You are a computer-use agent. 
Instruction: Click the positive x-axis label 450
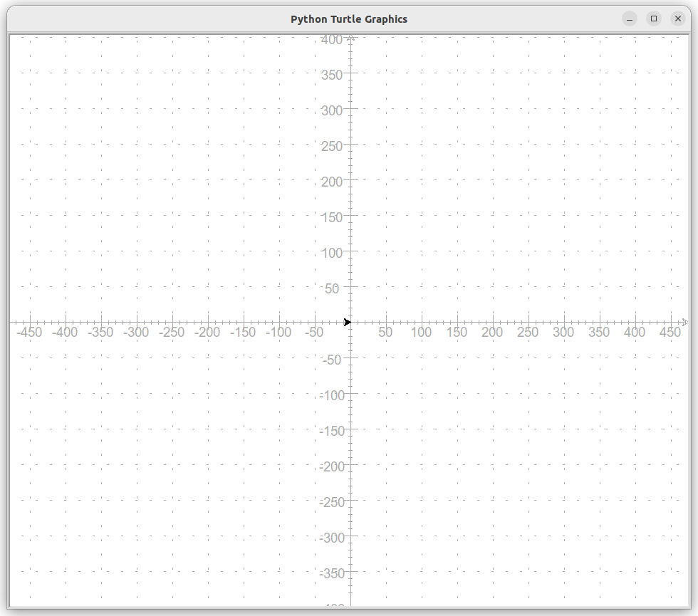(x=670, y=332)
